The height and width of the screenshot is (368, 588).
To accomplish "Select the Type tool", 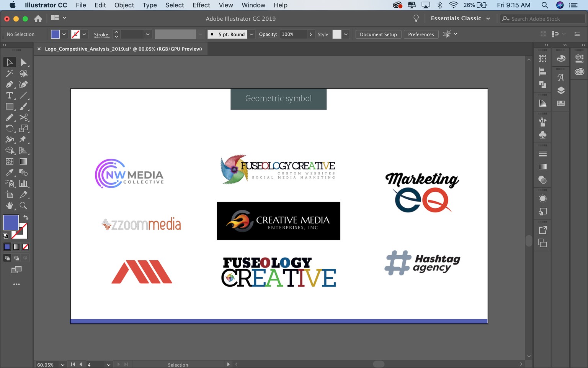I will click(10, 95).
